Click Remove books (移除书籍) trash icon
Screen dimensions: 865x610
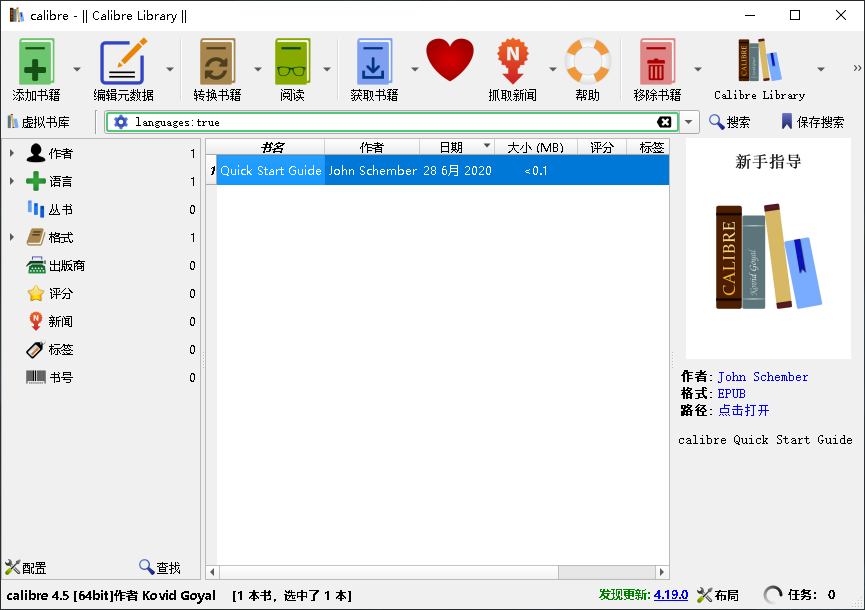[657, 61]
